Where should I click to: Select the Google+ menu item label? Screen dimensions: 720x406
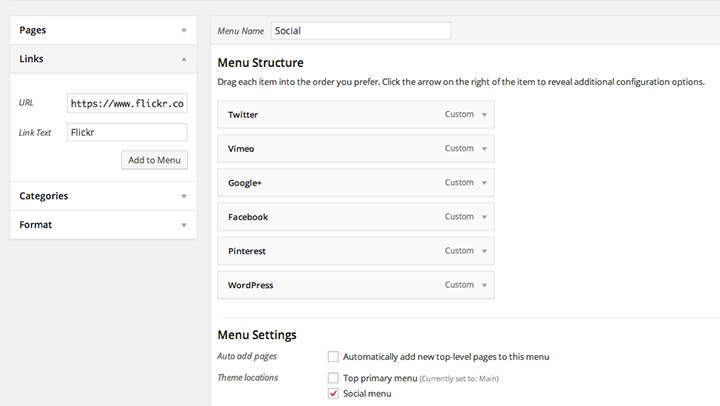(245, 183)
